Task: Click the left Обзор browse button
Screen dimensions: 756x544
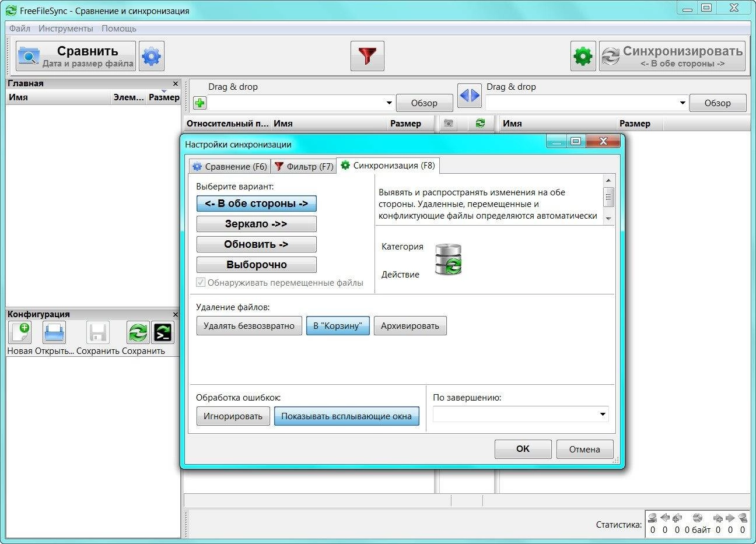Action: coord(424,103)
